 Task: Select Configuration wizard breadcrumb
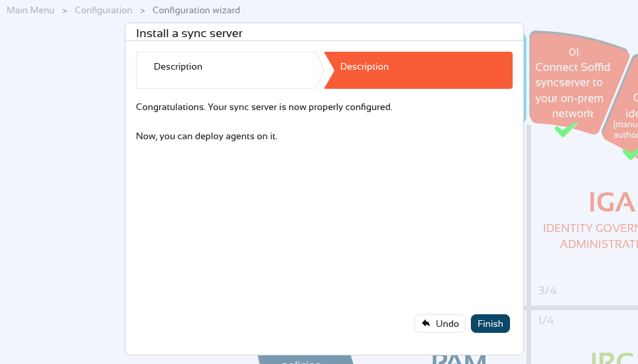pyautogui.click(x=196, y=10)
